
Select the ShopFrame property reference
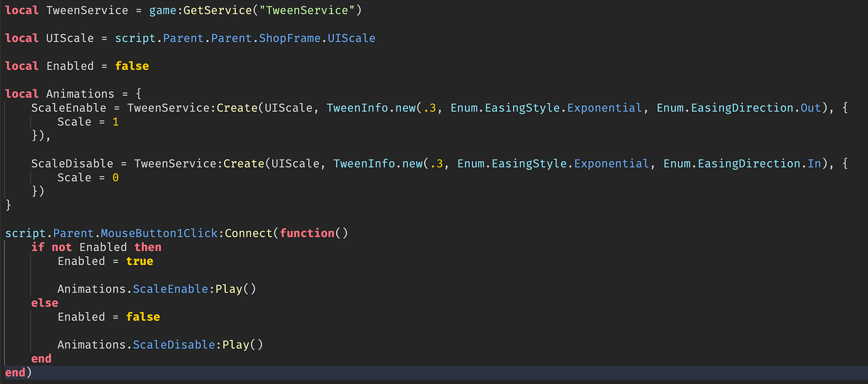(x=289, y=38)
